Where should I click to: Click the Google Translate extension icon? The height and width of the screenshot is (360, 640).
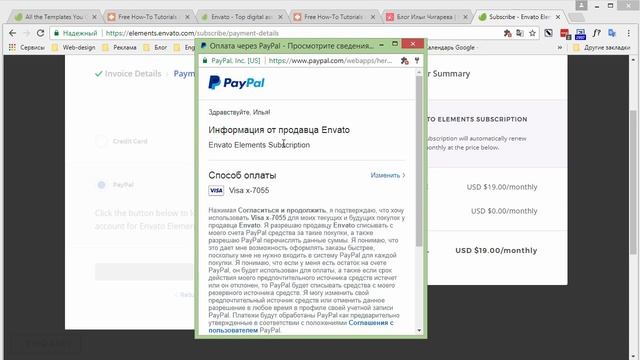[612, 33]
